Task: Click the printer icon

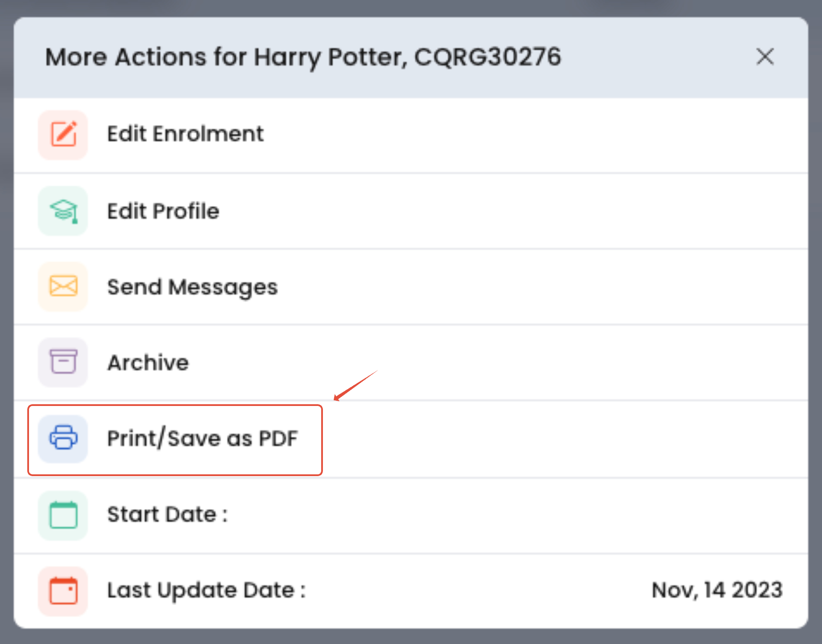Action: 63,438
